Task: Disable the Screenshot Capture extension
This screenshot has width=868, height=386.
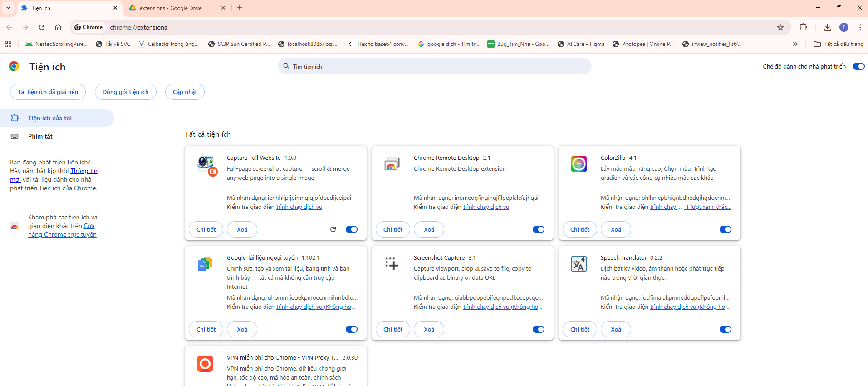Action: tap(539, 329)
